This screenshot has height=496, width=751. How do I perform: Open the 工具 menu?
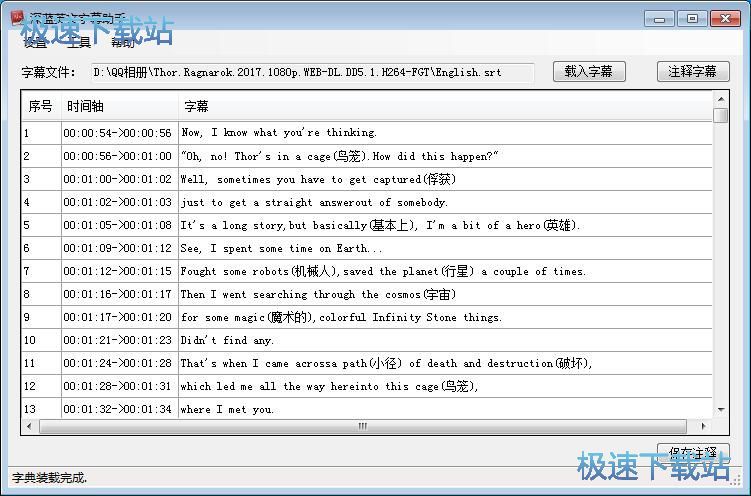click(x=79, y=43)
